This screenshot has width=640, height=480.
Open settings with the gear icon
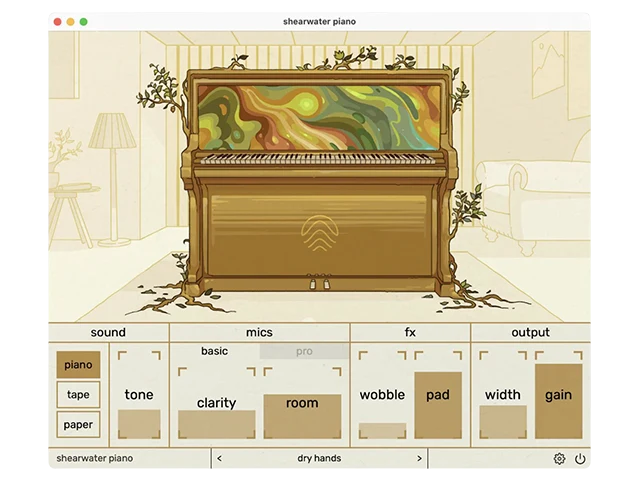click(559, 459)
